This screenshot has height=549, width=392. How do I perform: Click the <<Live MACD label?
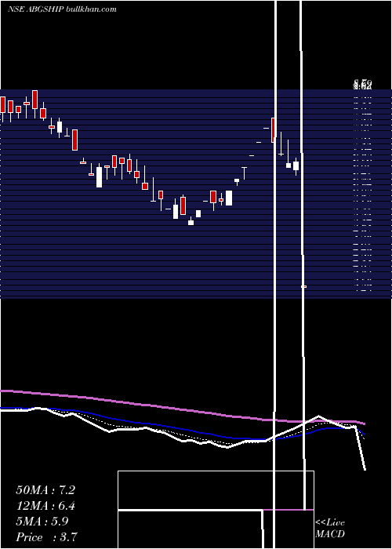pyautogui.click(x=330, y=528)
